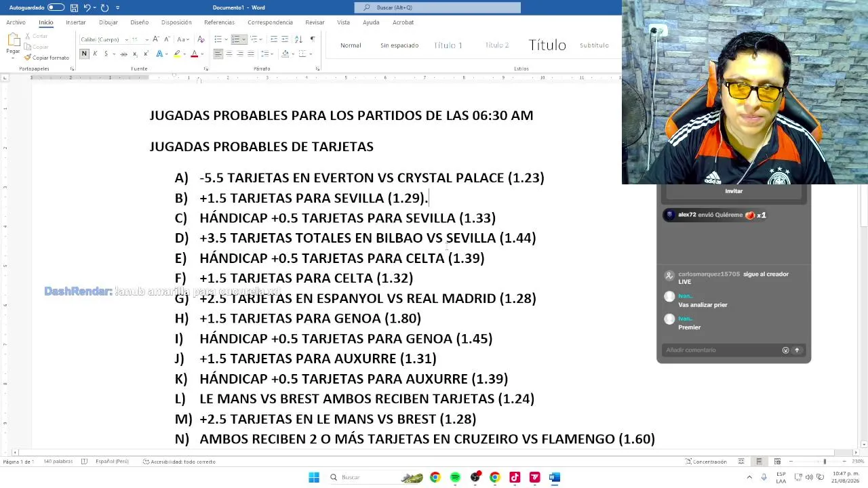This screenshot has height=488, width=868.
Task: Open the Vista tab
Action: 344,22
